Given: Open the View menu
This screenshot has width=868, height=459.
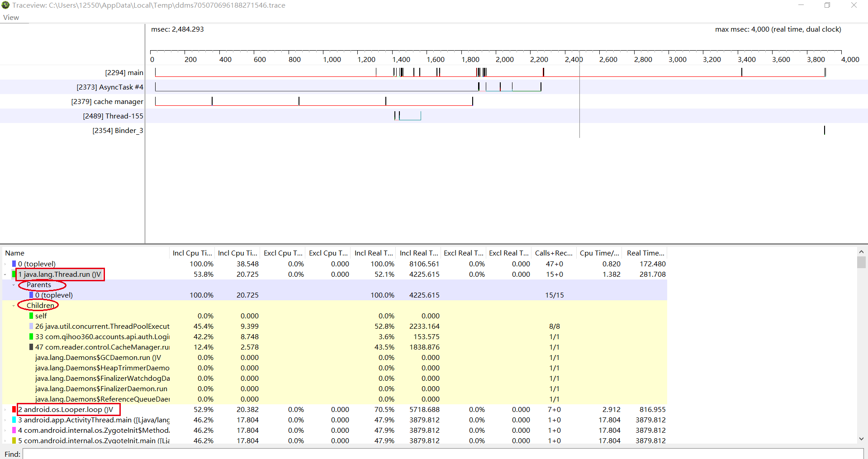Looking at the screenshot, I should (11, 18).
